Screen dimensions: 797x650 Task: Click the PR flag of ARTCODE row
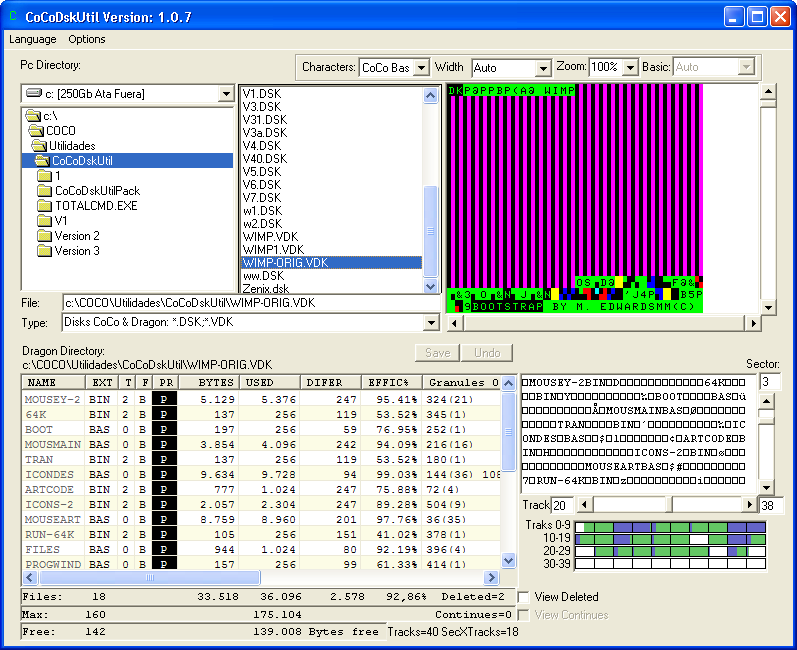point(164,489)
